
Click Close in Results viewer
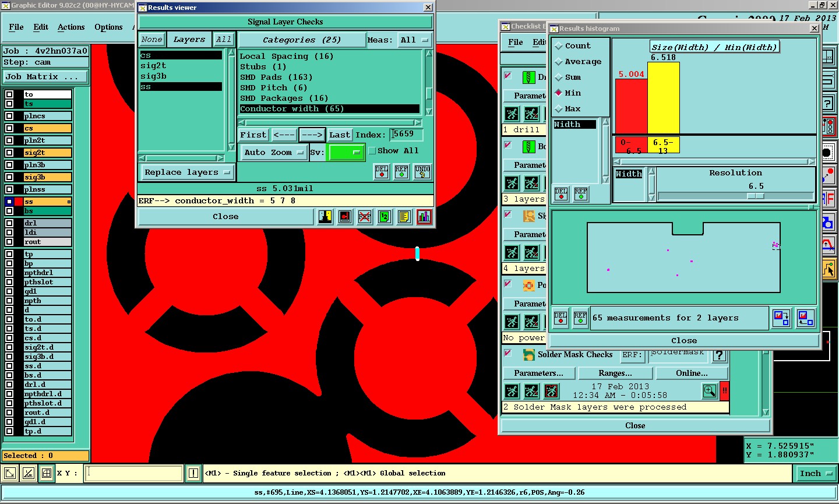pos(225,217)
